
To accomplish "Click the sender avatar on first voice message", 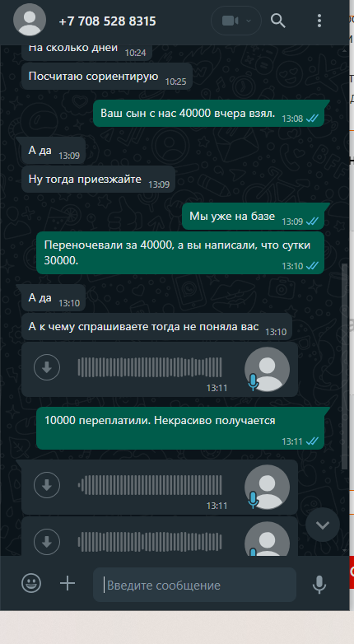I will pyautogui.click(x=267, y=369).
